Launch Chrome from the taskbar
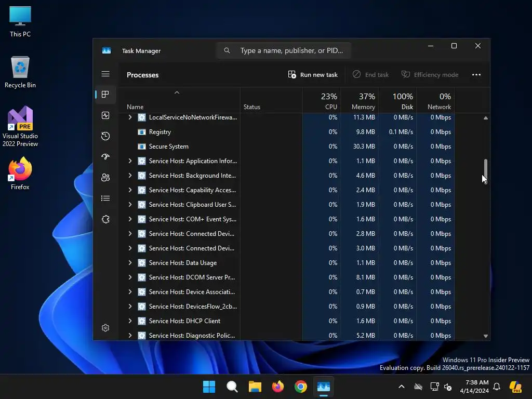Viewport: 532px width, 399px height. [x=301, y=387]
